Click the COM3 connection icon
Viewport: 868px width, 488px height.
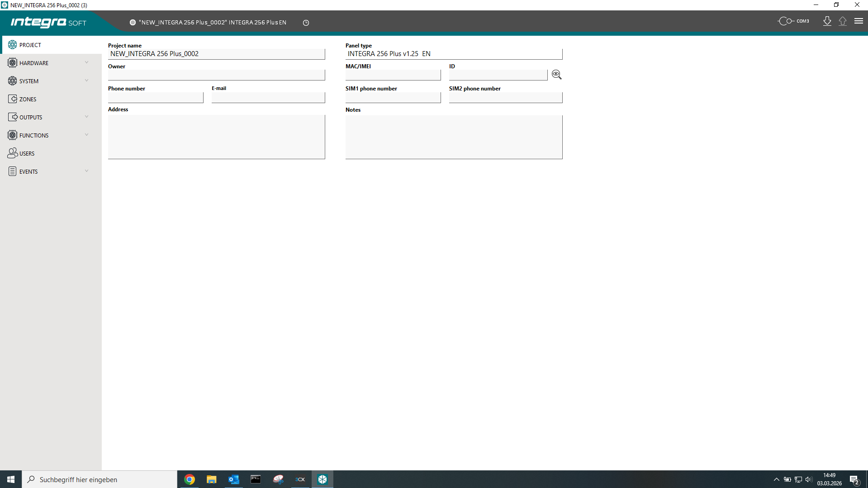(786, 21)
